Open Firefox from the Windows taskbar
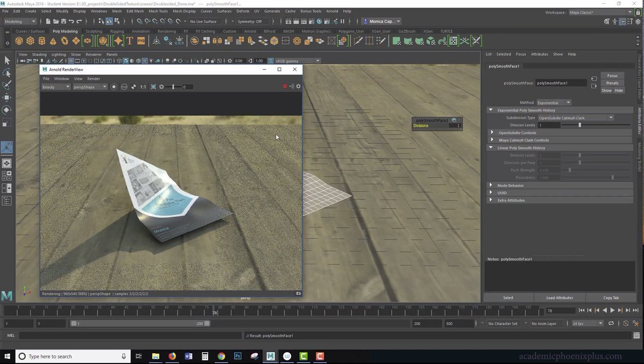This screenshot has height=364, width=644. coord(172,356)
